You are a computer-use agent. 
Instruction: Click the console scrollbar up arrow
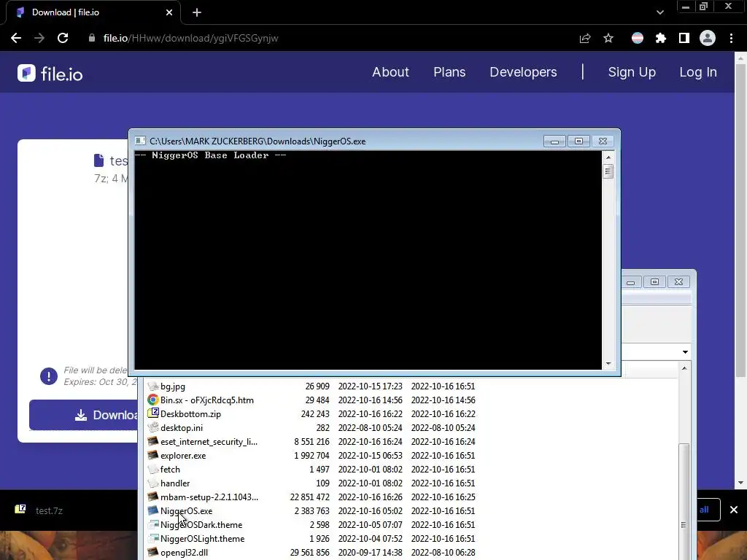click(x=608, y=157)
